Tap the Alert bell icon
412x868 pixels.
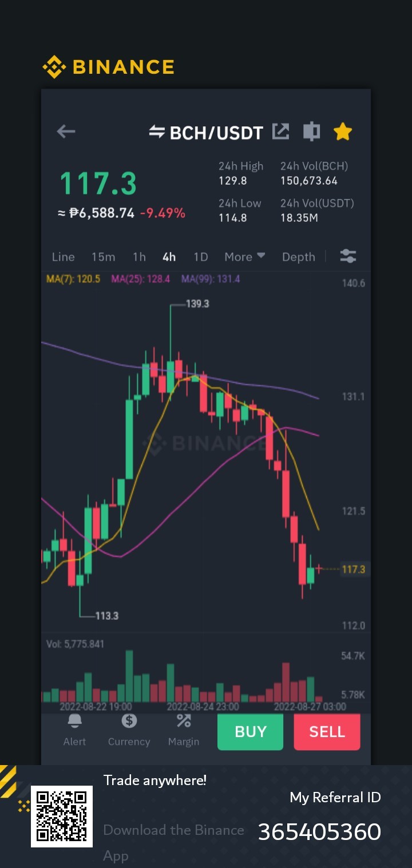pyautogui.click(x=74, y=721)
